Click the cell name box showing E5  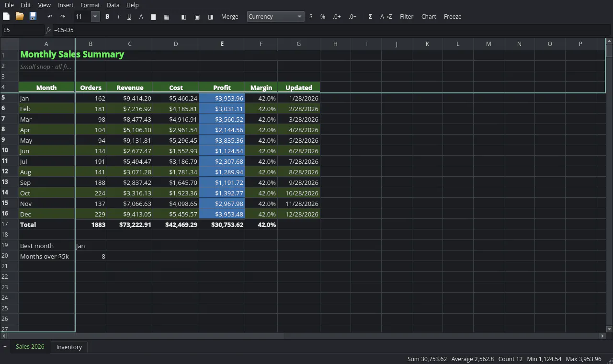point(23,30)
